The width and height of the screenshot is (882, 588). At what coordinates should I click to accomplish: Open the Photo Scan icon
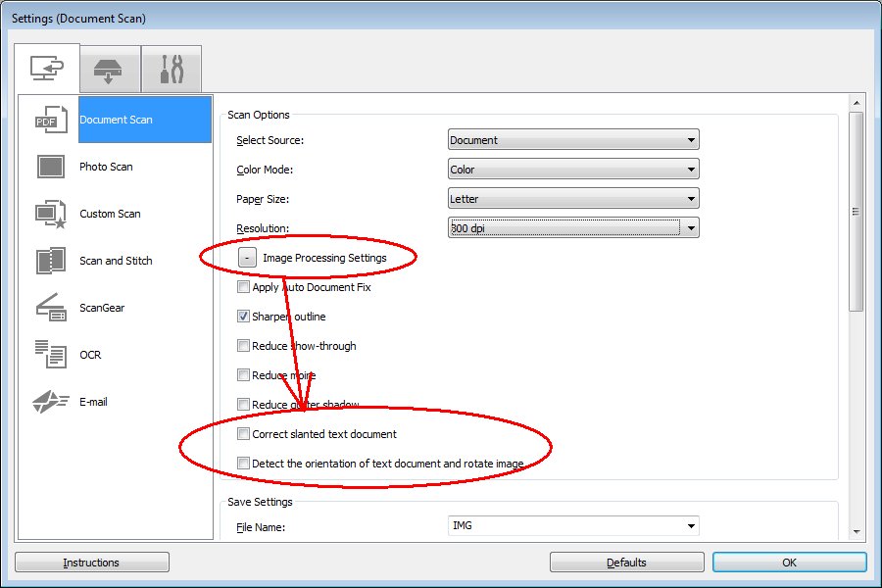coord(49,167)
